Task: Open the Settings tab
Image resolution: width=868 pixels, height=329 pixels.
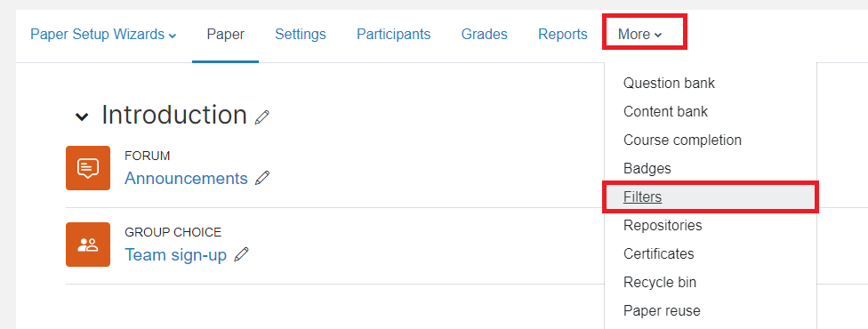Action: [x=301, y=35]
